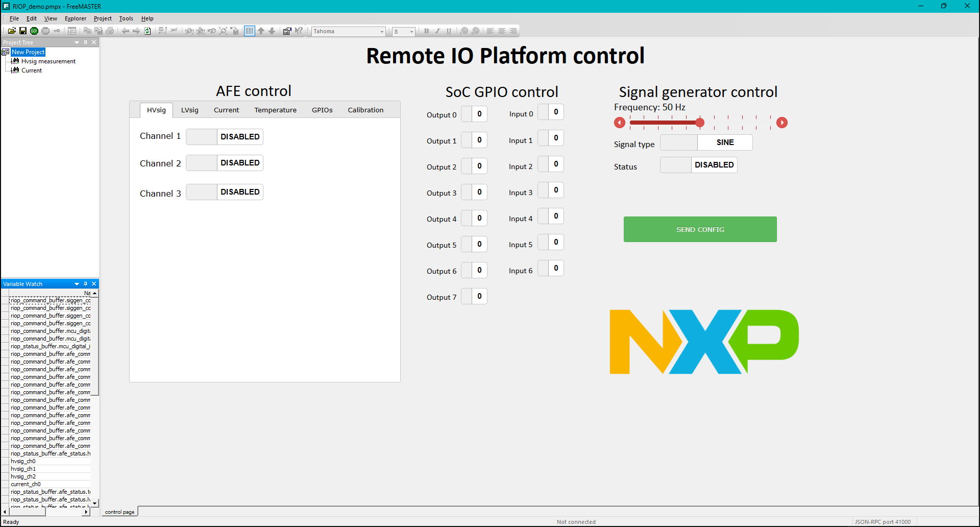Activate context help with the arrow-question icon
Screen dimensions: 980x527
click(299, 31)
